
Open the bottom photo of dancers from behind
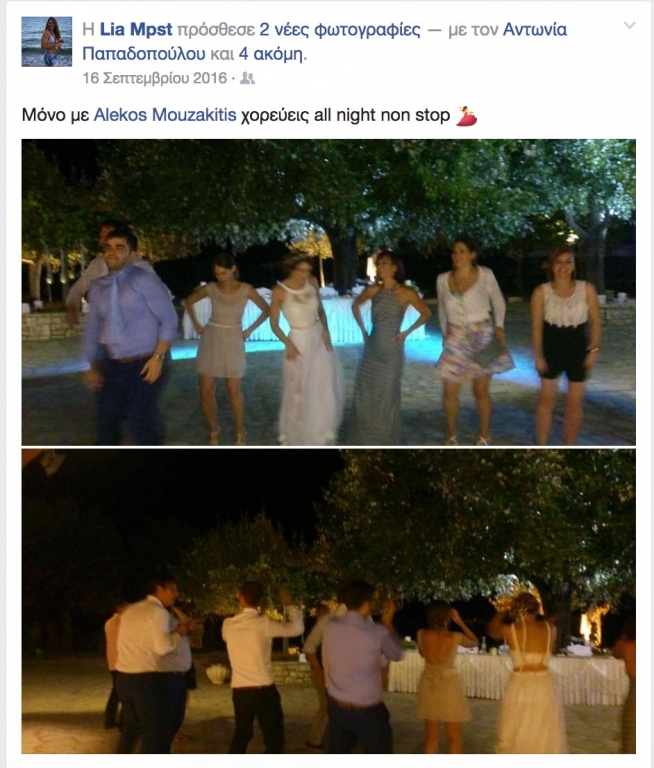click(329, 601)
